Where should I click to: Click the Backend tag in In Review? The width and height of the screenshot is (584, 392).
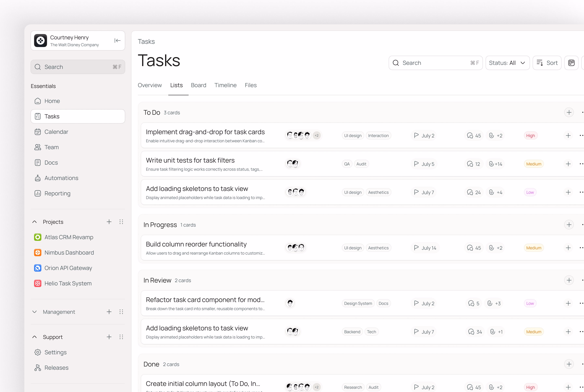pos(352,332)
